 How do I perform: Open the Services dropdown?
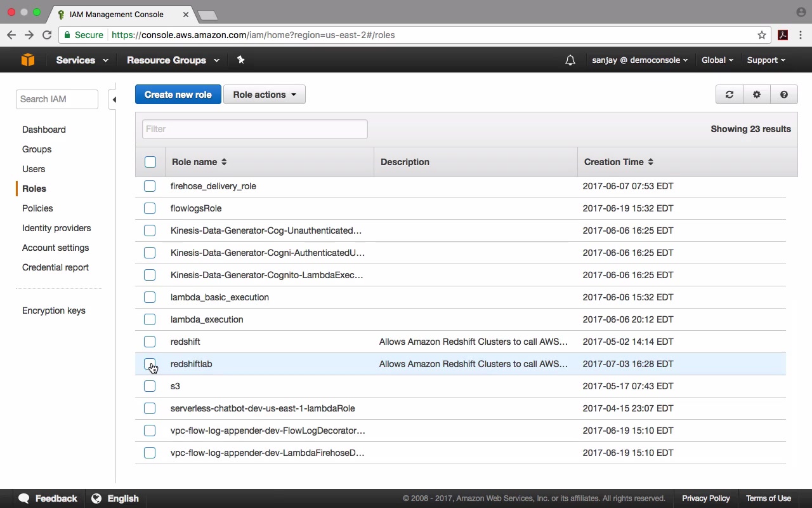click(82, 60)
